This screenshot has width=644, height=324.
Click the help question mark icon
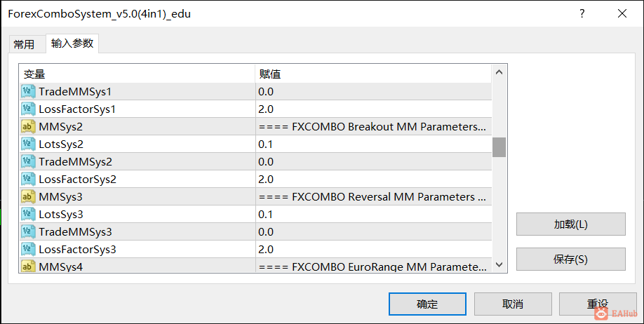(582, 13)
